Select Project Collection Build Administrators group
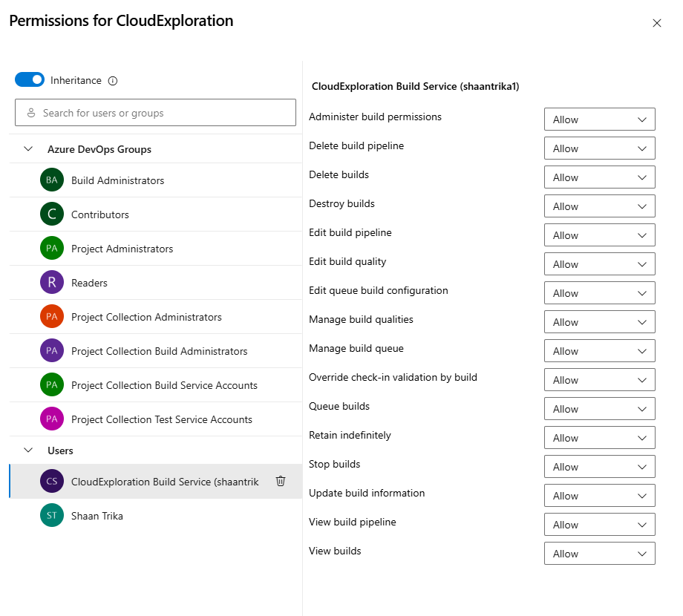The width and height of the screenshot is (683, 616). click(x=156, y=351)
